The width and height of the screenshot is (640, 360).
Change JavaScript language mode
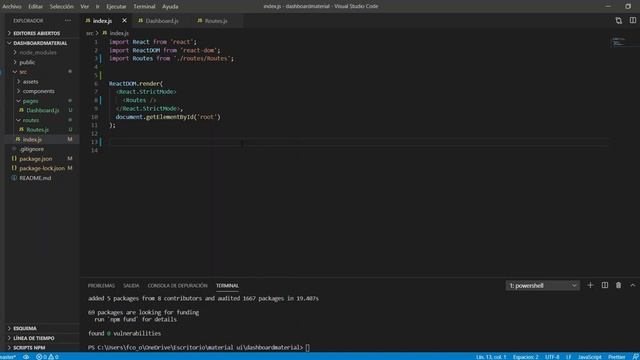(589, 357)
